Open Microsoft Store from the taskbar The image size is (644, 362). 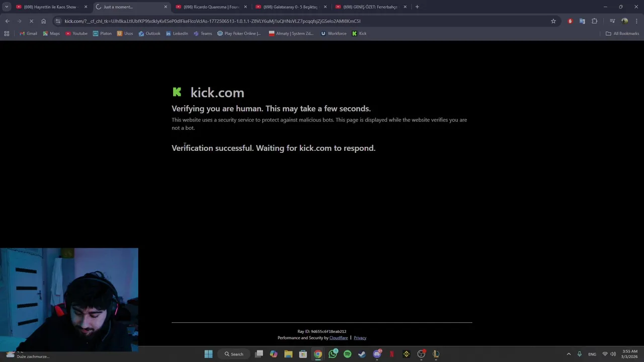(303, 354)
